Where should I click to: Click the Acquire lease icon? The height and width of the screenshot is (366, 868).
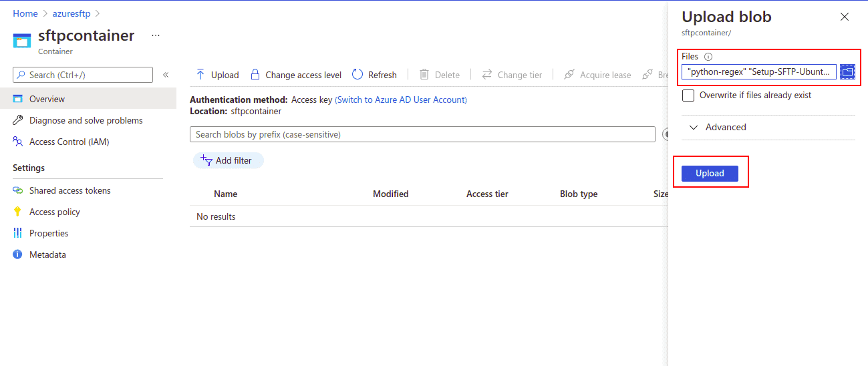point(569,75)
